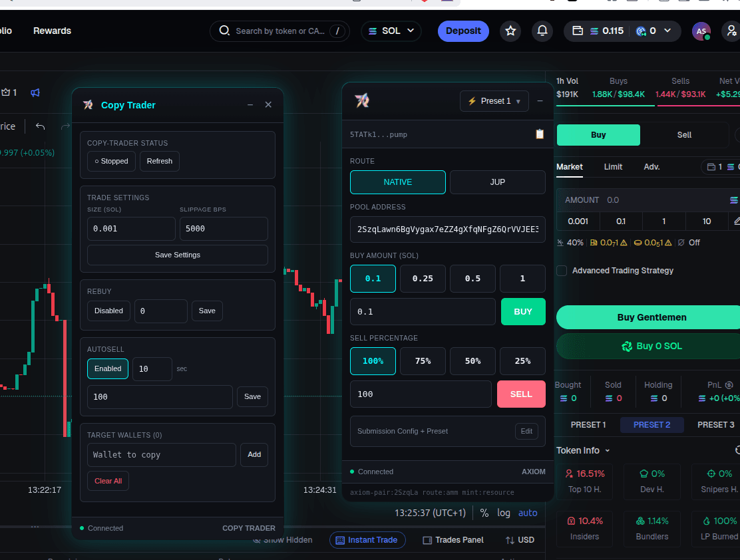
Task: Open the Preset 1 dropdown
Action: [x=494, y=100]
